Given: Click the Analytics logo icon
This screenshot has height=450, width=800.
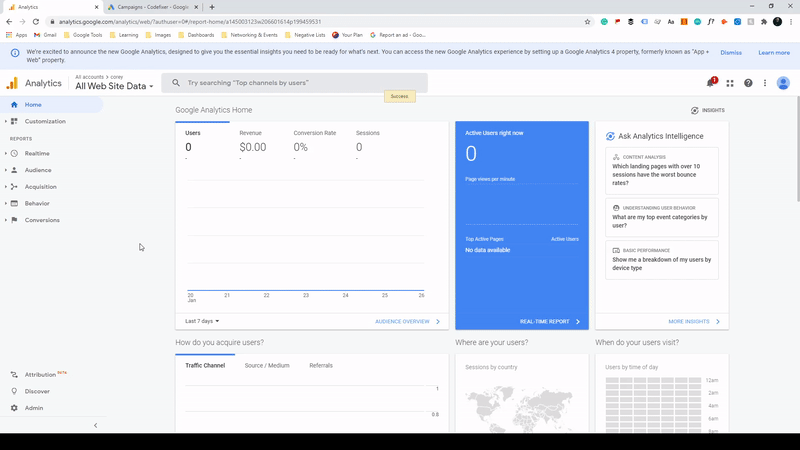Looking at the screenshot, I should [x=12, y=83].
